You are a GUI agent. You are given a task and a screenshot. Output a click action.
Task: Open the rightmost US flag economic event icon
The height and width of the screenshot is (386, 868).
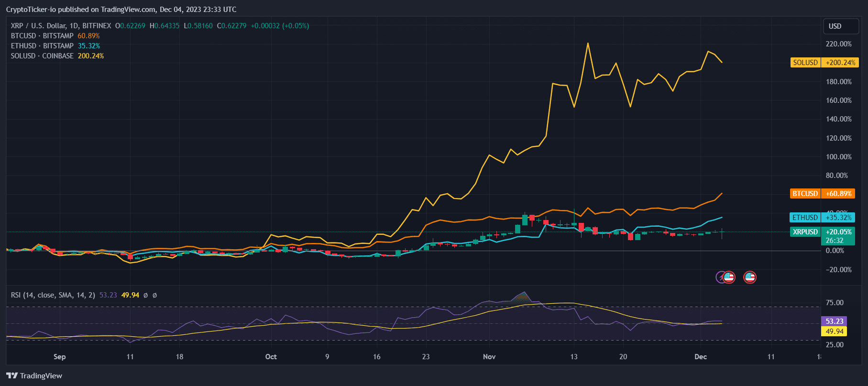(749, 277)
